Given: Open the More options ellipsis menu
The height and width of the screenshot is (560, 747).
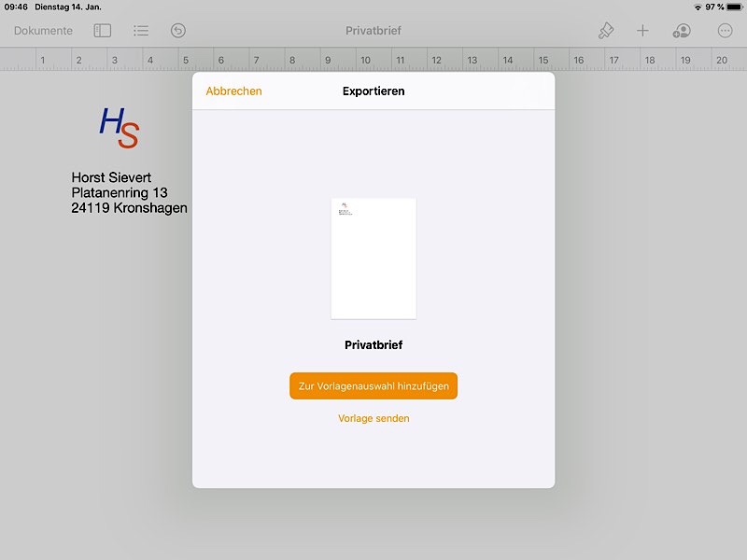Looking at the screenshot, I should click(x=726, y=31).
